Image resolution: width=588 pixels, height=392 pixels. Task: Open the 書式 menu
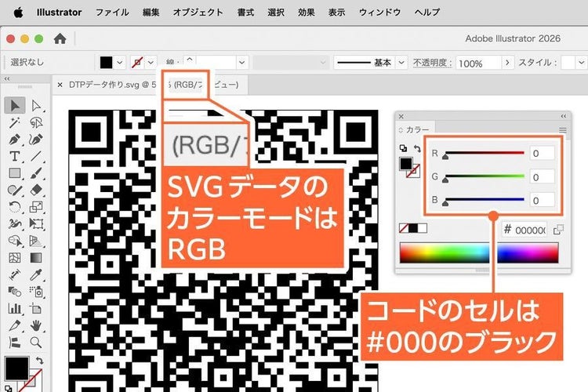point(246,12)
